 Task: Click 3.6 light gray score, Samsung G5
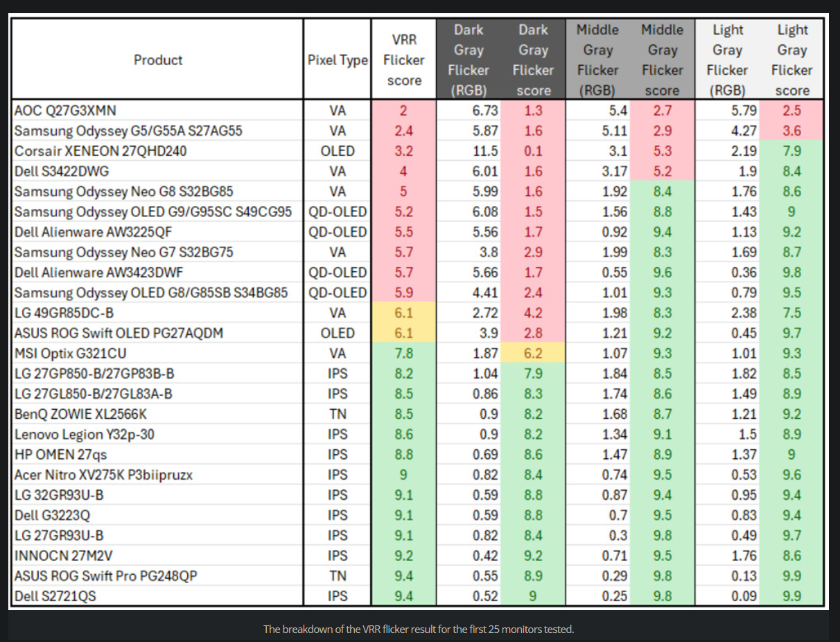tap(791, 130)
